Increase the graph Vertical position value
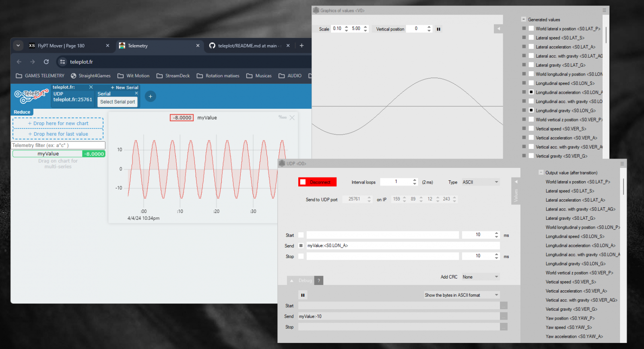Image resolution: width=644 pixels, height=349 pixels. [x=429, y=27]
